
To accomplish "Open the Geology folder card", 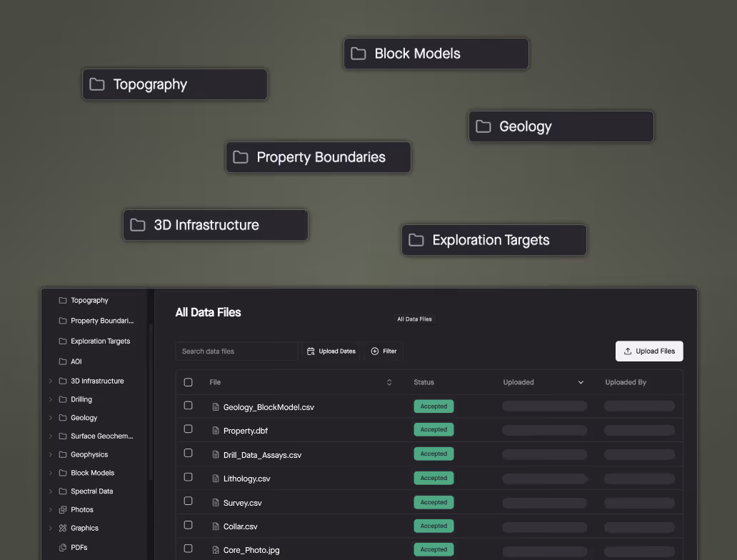I will point(561,126).
